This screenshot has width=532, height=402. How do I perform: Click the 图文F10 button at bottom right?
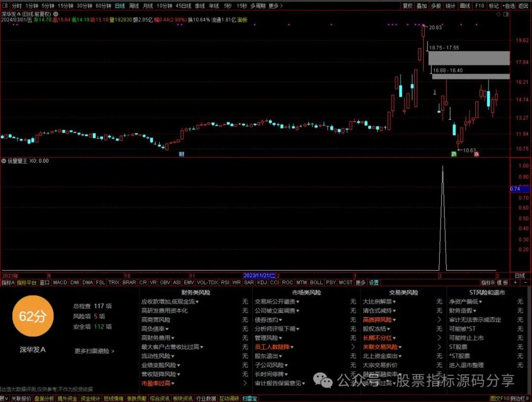499,398
